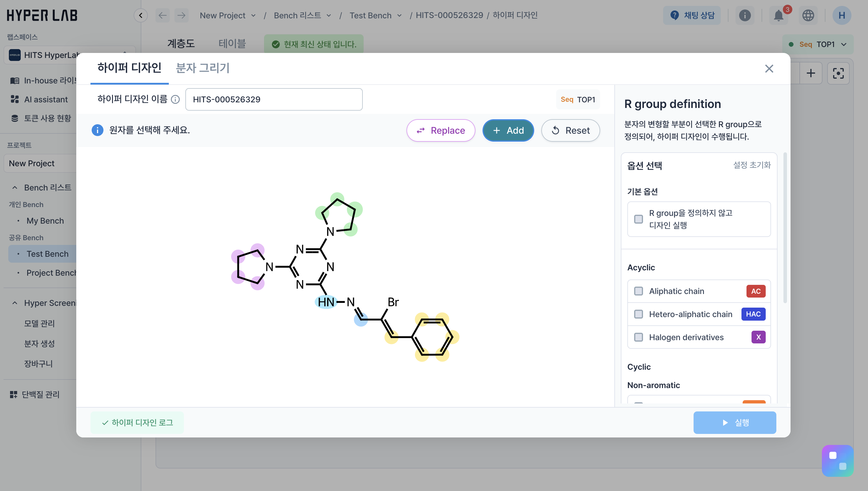This screenshot has height=491, width=868.
Task: Toggle the Halogen derivatives checkbox
Action: pyautogui.click(x=638, y=337)
